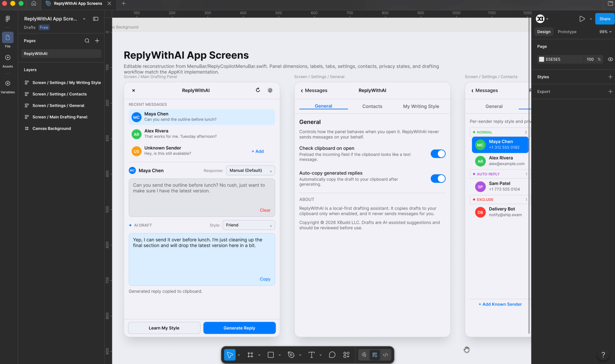This screenshot has width=615, height=364.
Task: Select the My Writing Style tab
Action: click(421, 106)
